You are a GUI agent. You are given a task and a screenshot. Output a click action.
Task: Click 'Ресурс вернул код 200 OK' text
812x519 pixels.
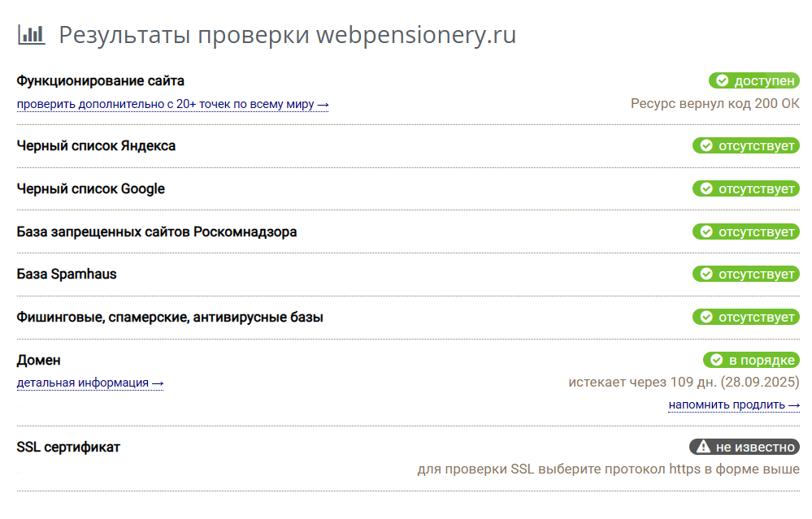[x=714, y=103]
